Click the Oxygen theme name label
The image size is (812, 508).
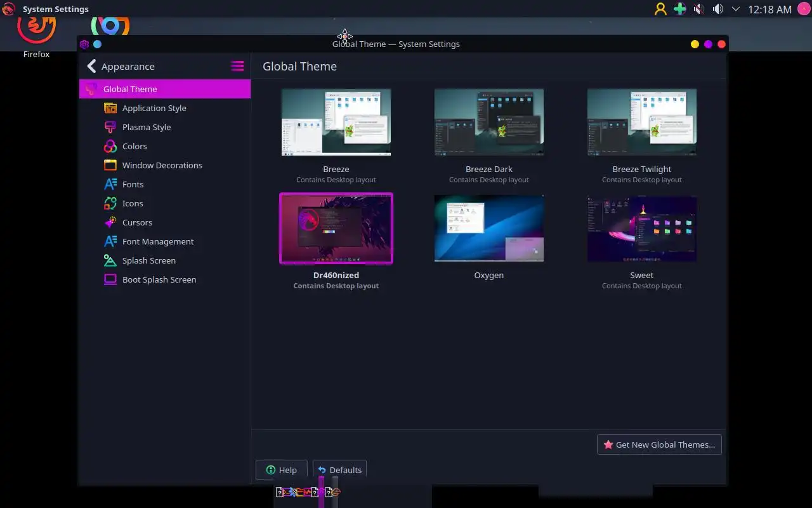[x=489, y=275]
